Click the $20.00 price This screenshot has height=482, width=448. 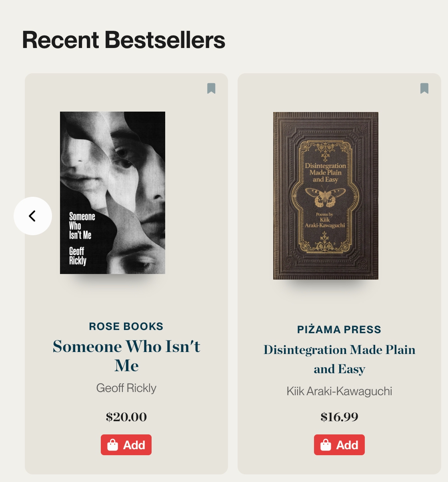click(x=126, y=417)
